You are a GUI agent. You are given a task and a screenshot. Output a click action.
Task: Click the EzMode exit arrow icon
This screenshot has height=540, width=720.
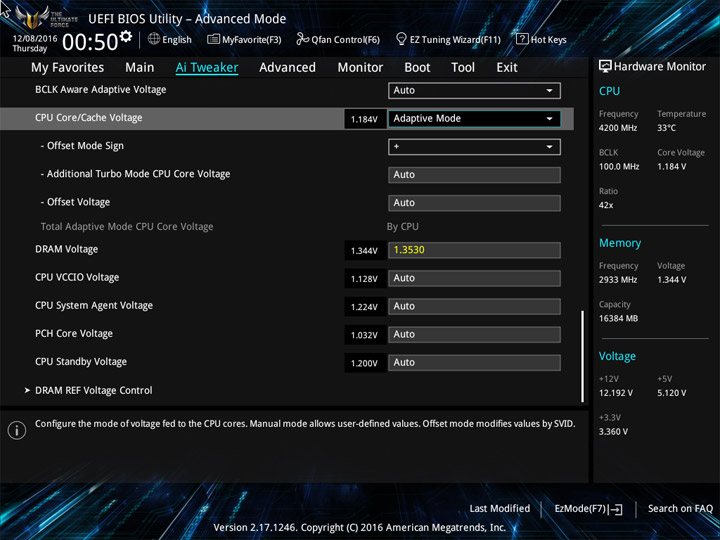tap(615, 509)
